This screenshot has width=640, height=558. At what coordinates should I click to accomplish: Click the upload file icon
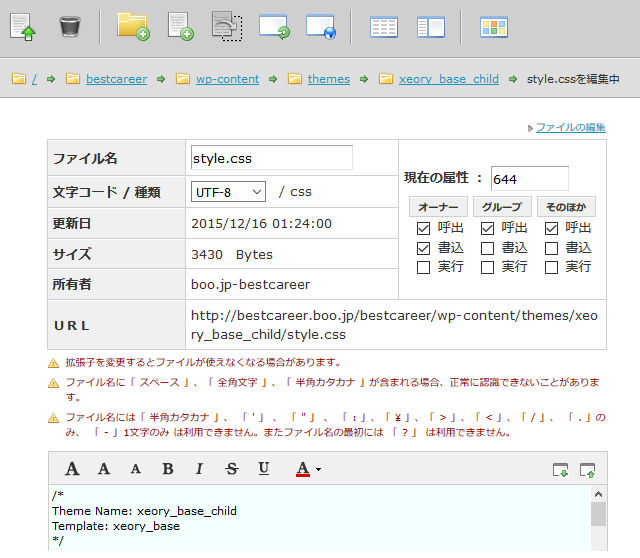point(22,27)
